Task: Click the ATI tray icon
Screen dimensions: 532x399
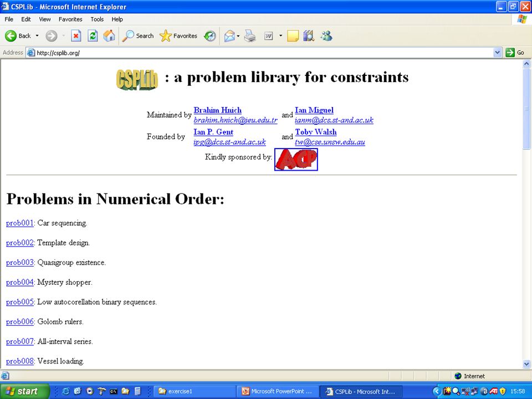Action: [493, 391]
